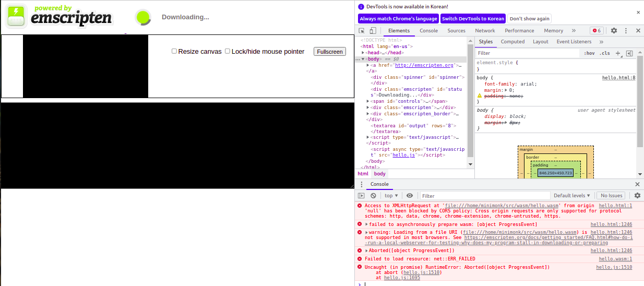Click Always match Chrome's language button

398,19
